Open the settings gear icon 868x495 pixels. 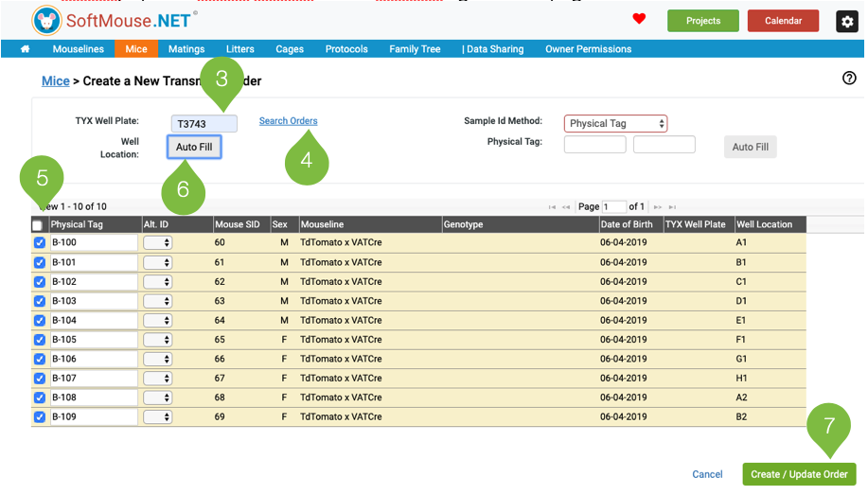tap(846, 21)
